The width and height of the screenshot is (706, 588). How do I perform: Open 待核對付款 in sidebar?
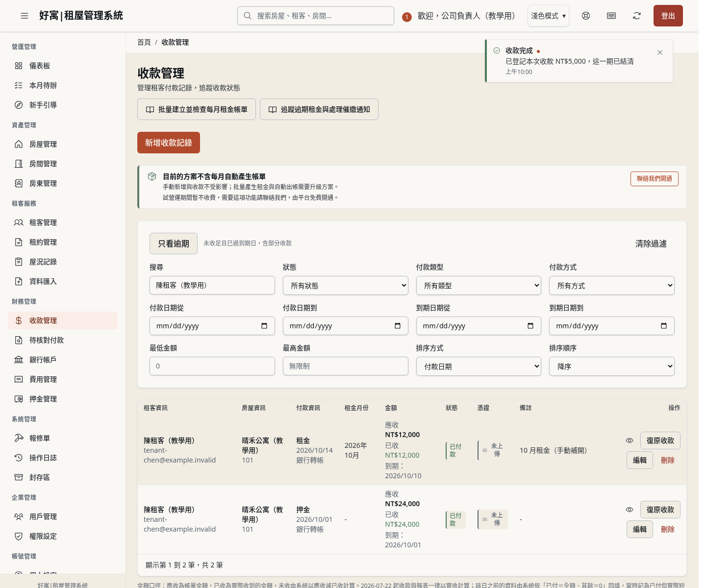click(x=63, y=340)
